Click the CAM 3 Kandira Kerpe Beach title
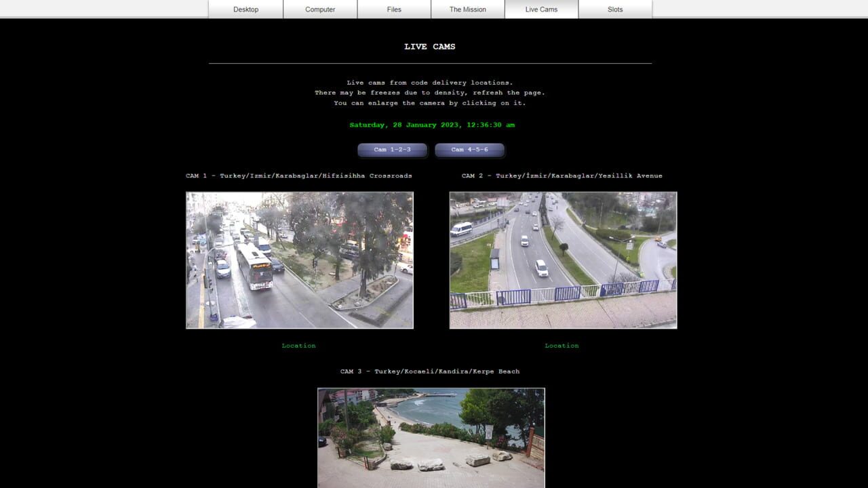Viewport: 868px width, 488px height. pos(429,371)
